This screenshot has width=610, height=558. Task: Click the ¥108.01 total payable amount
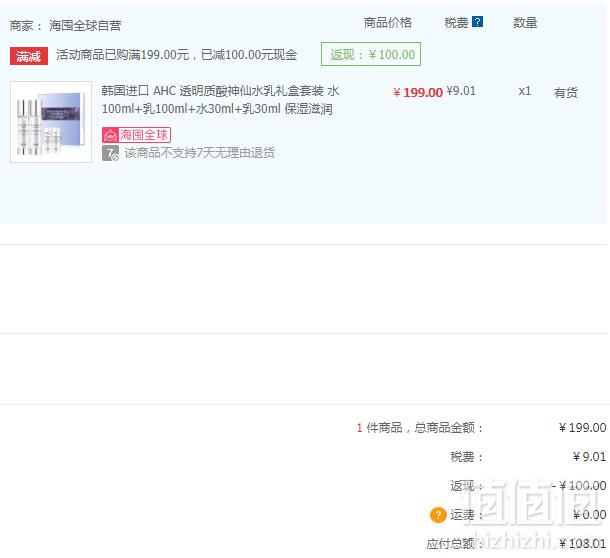[582, 544]
